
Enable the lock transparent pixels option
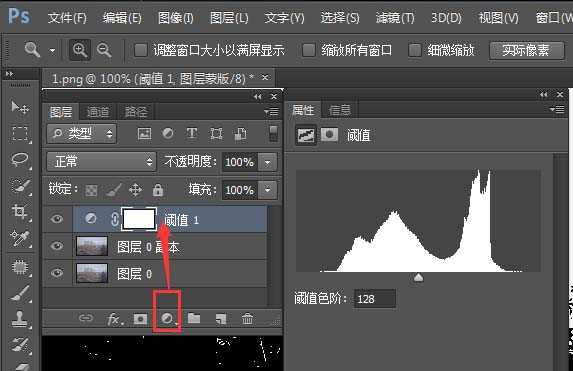[91, 190]
